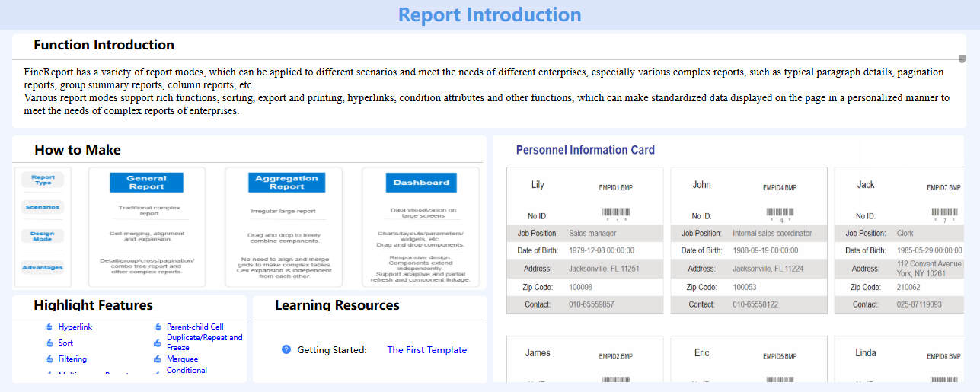
Task: Click the Report Type label
Action: pyautogui.click(x=43, y=180)
